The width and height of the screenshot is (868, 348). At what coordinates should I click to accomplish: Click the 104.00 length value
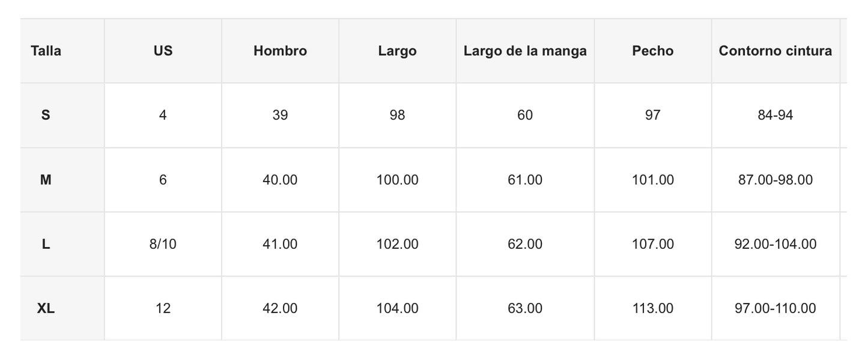pyautogui.click(x=397, y=308)
